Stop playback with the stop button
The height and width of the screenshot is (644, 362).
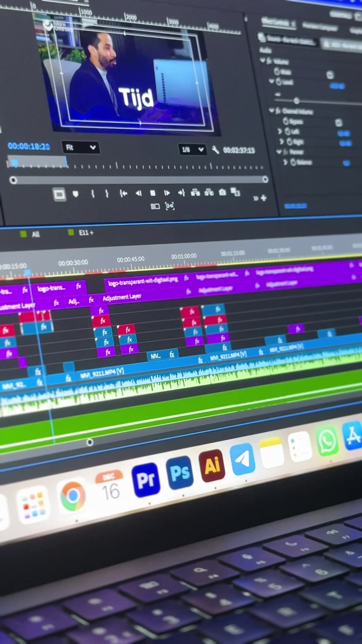coord(153,193)
